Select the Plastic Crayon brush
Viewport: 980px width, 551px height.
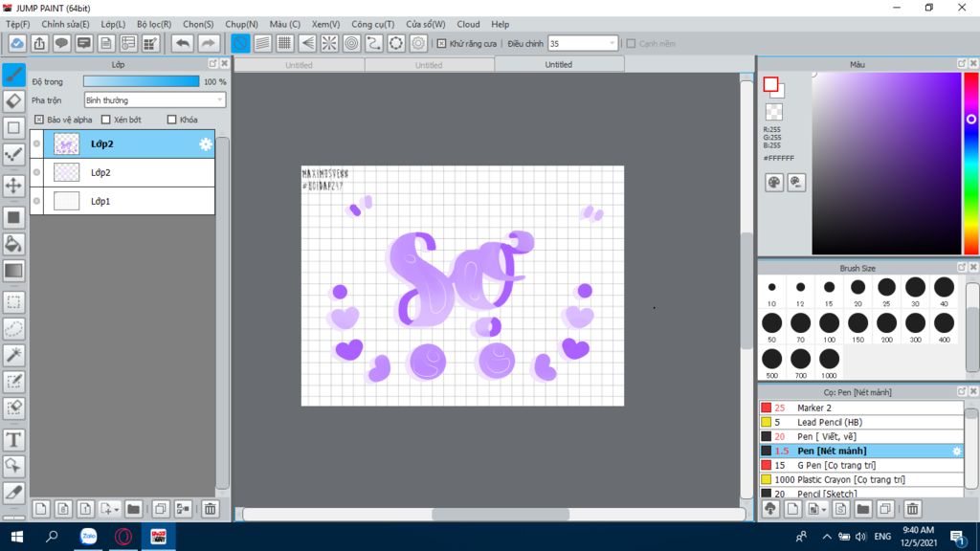(861, 479)
